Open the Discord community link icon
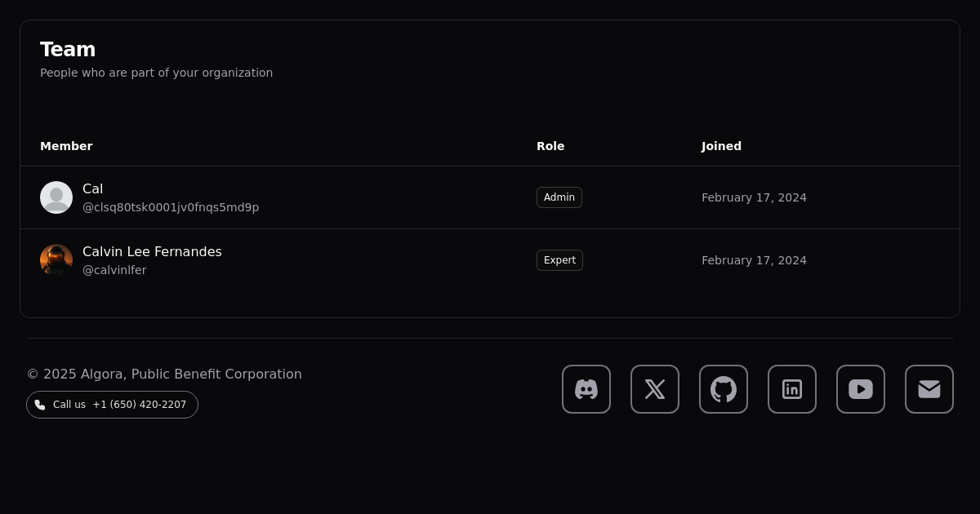Screen dimensions: 980x514 click(x=586, y=389)
